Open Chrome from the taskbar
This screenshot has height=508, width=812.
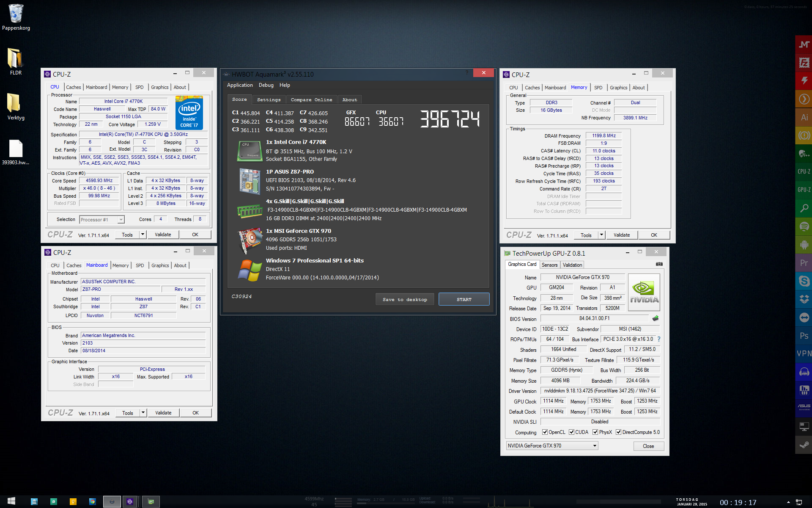click(x=92, y=502)
